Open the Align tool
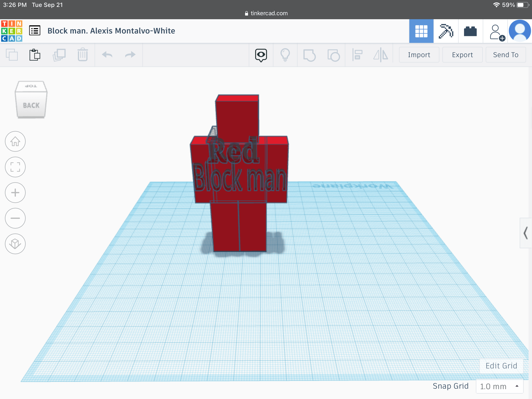 tap(358, 55)
